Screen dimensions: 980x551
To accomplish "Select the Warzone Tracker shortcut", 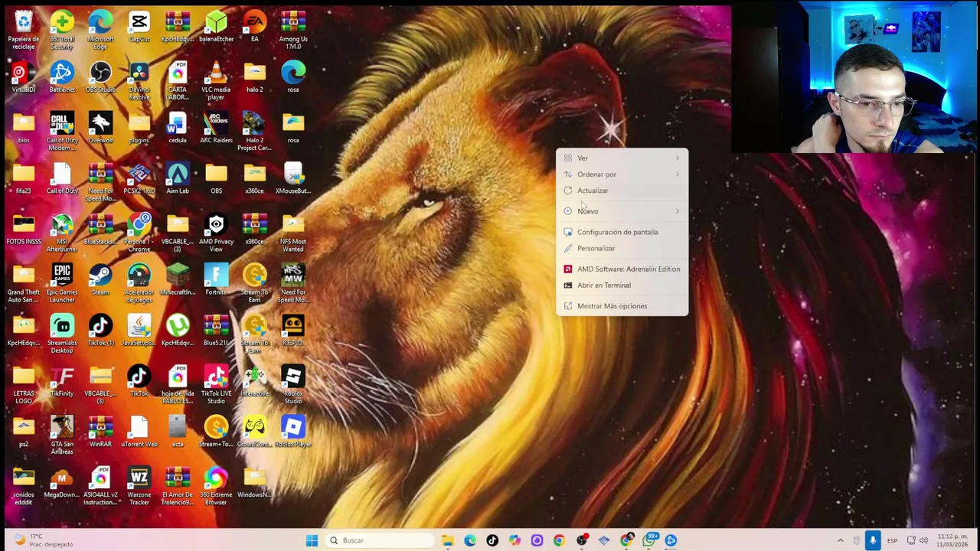I will [139, 486].
